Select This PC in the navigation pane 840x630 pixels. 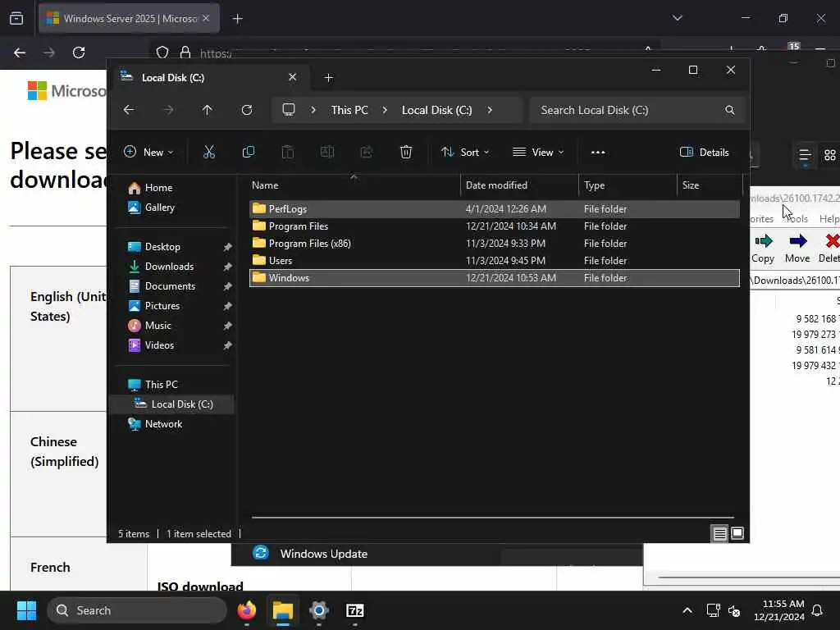pos(162,384)
